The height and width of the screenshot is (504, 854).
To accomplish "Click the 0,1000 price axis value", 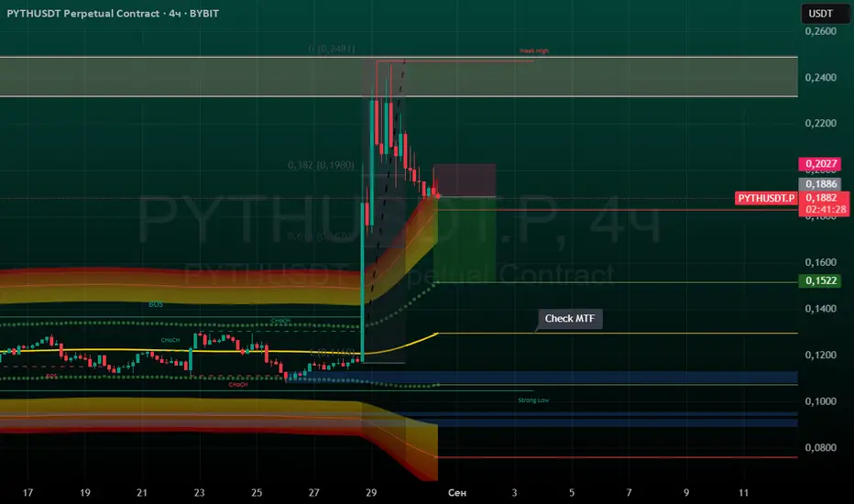I will [x=820, y=401].
